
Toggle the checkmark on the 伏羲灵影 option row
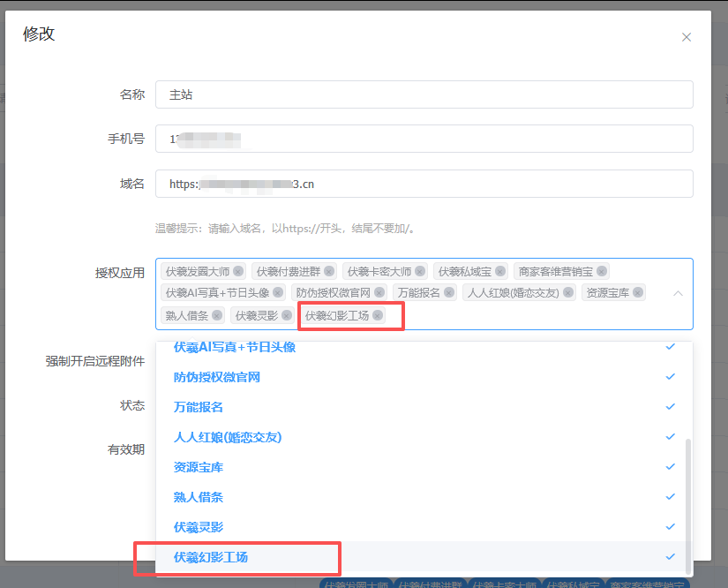670,527
